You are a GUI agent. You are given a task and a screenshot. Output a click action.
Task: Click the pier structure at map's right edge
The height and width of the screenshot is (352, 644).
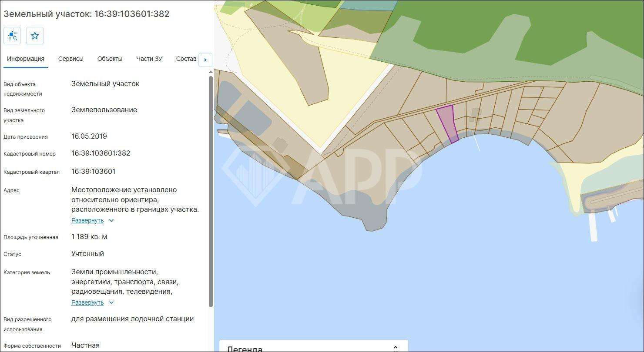point(593,226)
